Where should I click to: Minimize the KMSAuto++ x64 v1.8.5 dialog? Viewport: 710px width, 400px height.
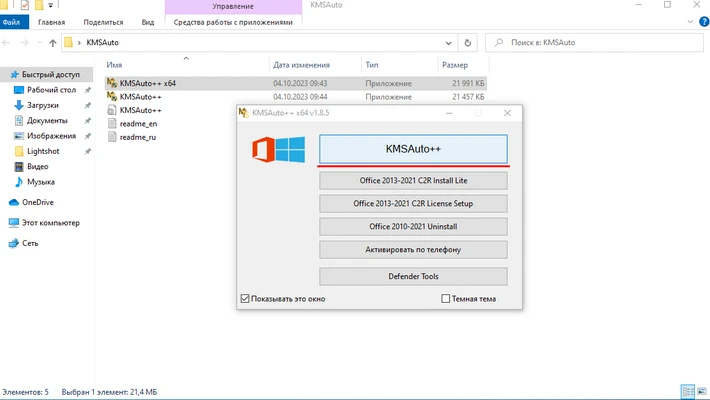click(x=449, y=113)
